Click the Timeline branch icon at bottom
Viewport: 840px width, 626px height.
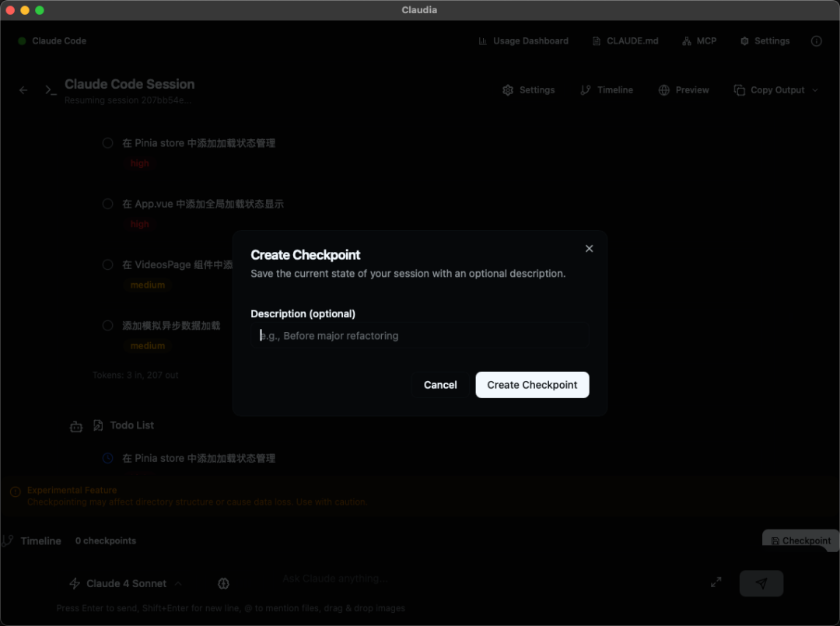click(x=8, y=541)
